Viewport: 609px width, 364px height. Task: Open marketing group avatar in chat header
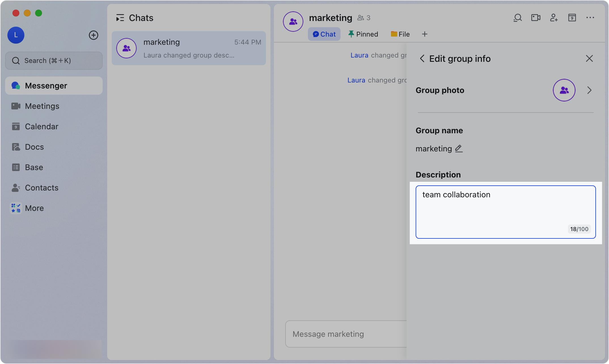tap(293, 22)
